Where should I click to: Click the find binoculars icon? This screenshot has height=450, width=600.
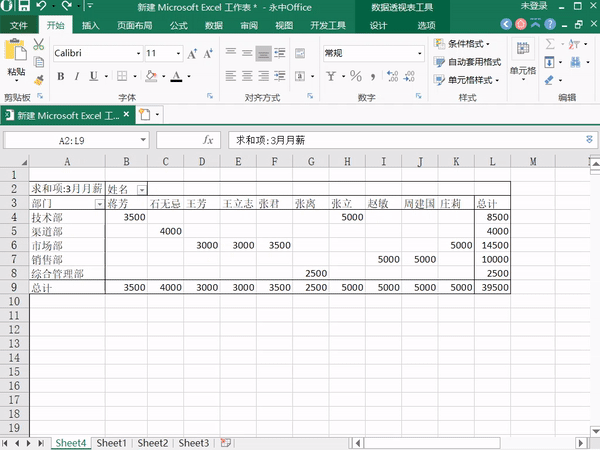575,62
